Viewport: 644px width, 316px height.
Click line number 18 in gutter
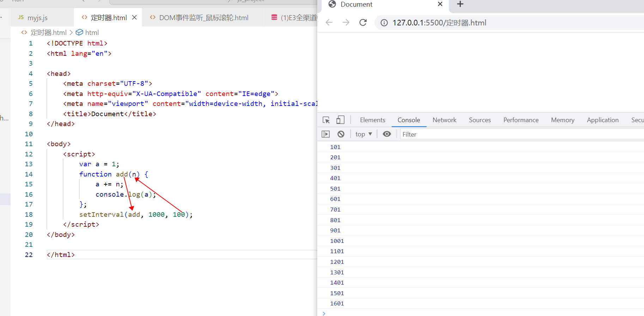click(29, 214)
